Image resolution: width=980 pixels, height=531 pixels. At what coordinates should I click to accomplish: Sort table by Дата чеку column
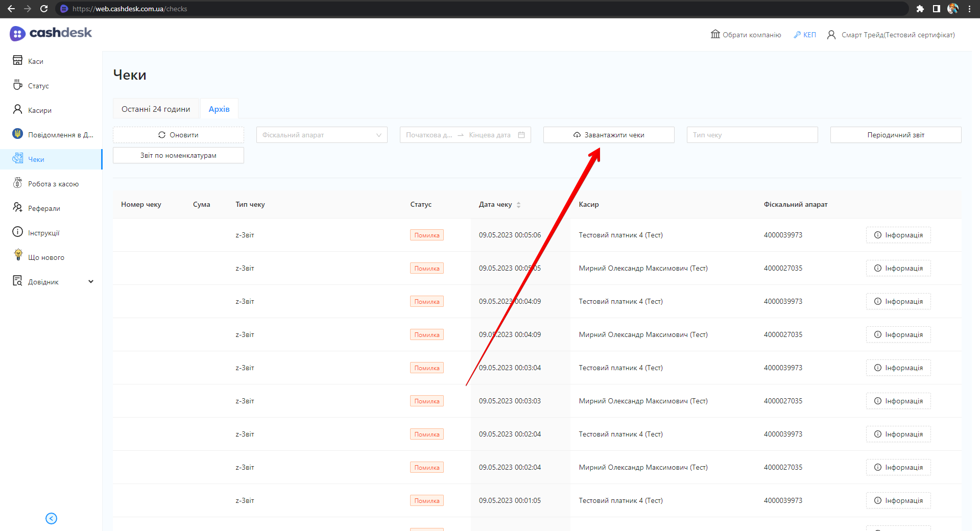pyautogui.click(x=518, y=205)
